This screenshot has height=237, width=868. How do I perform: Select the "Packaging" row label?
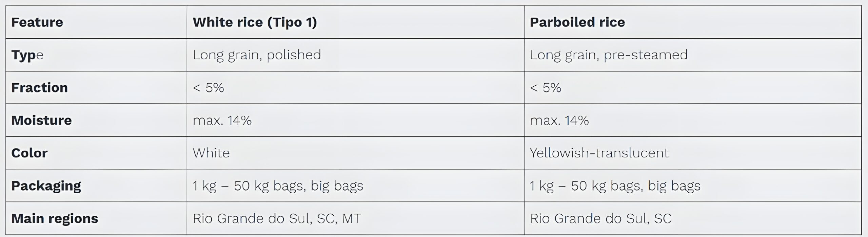coord(46,186)
